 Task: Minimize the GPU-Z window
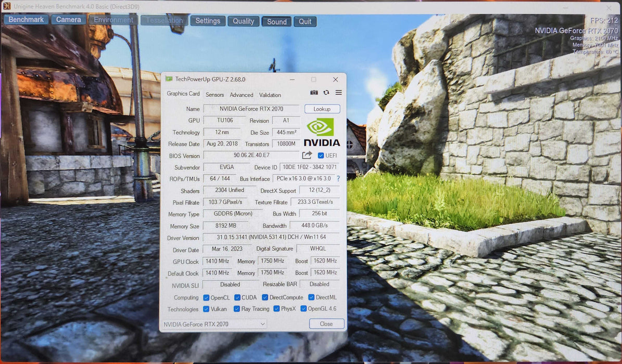pyautogui.click(x=292, y=80)
